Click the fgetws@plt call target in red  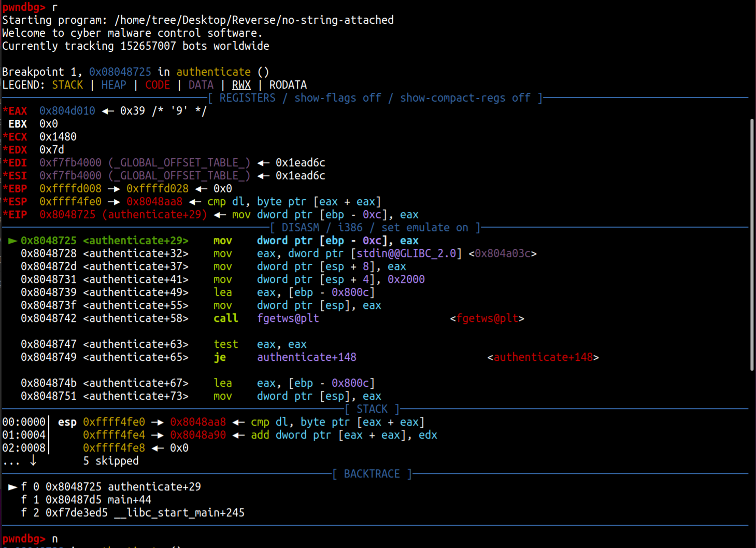[487, 318]
